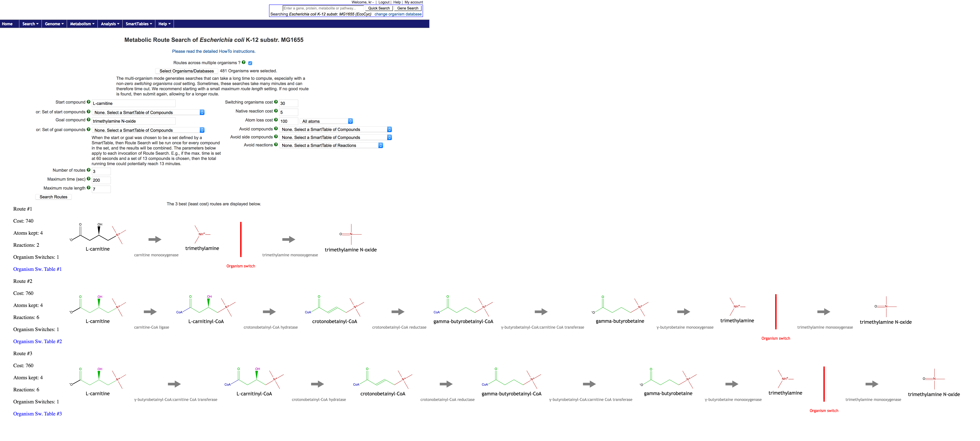Click help icon next to Number of routes

pos(89,170)
